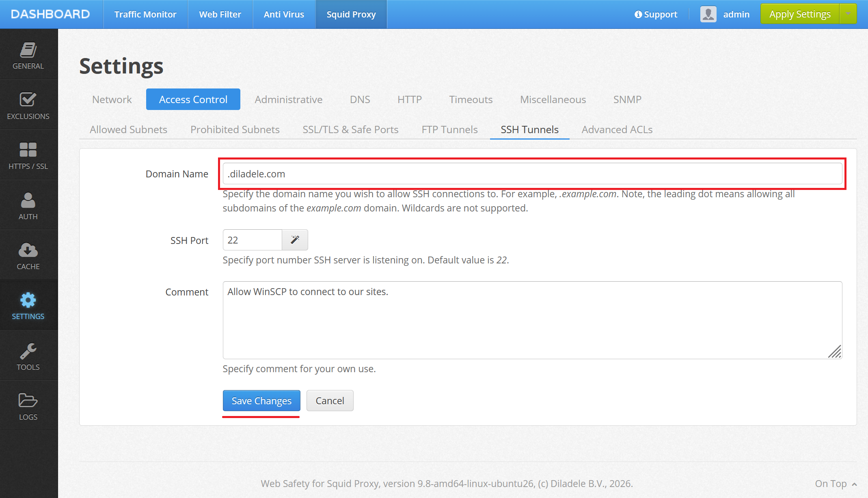Switch to the HTTP tab
Screen dimensions: 868x498
point(410,99)
